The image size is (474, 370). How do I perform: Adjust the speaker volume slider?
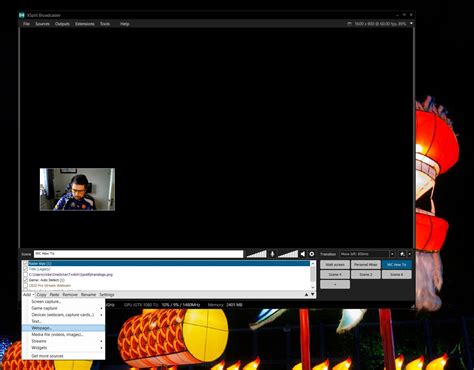[x=288, y=254]
